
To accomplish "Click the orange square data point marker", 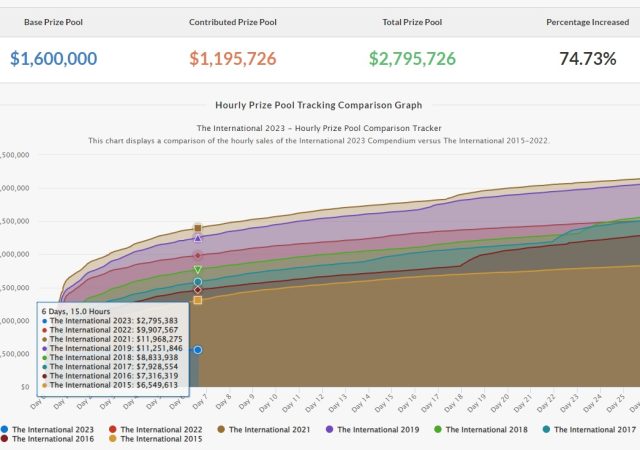I will 198,300.
